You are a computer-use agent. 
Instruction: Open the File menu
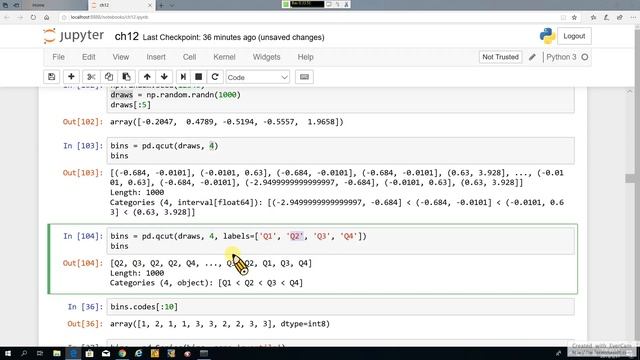[x=58, y=57]
